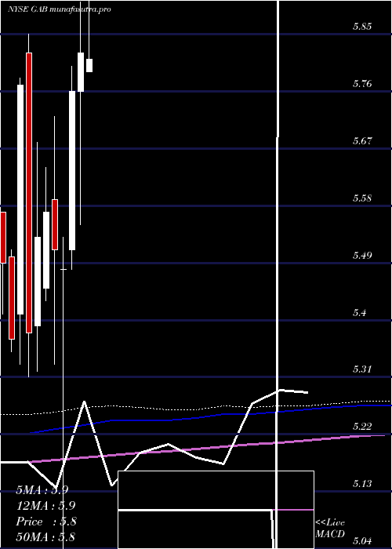The width and height of the screenshot is (392, 549).
Task: Click the 5MA value readout
Action: 42,490
